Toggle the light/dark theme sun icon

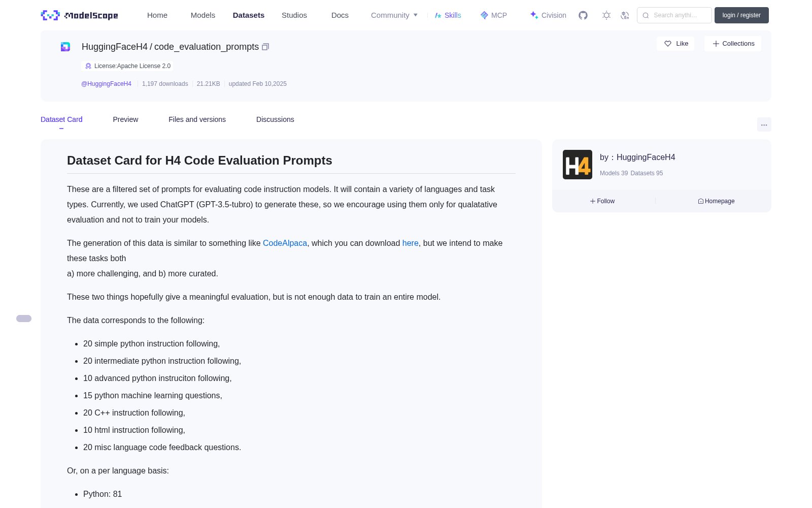coord(606,15)
